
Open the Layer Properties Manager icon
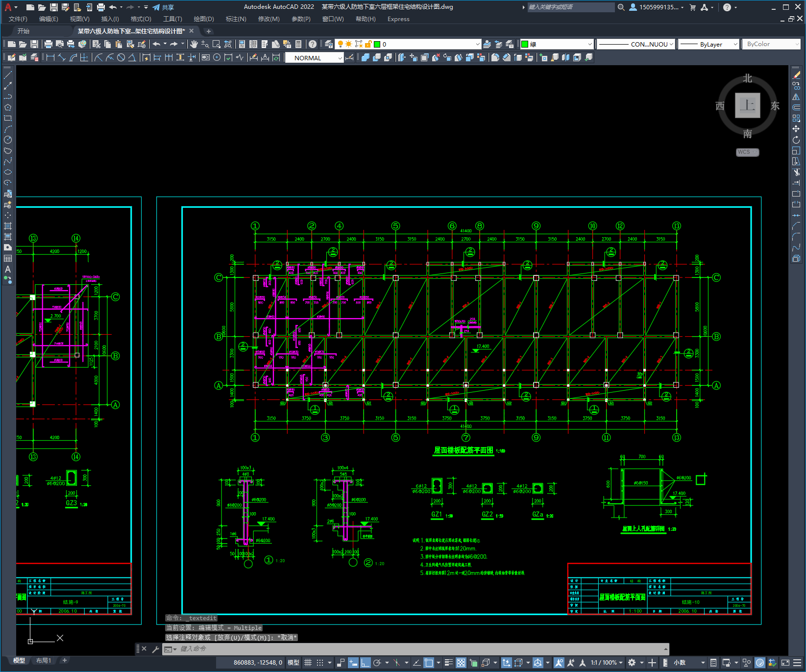click(x=329, y=44)
